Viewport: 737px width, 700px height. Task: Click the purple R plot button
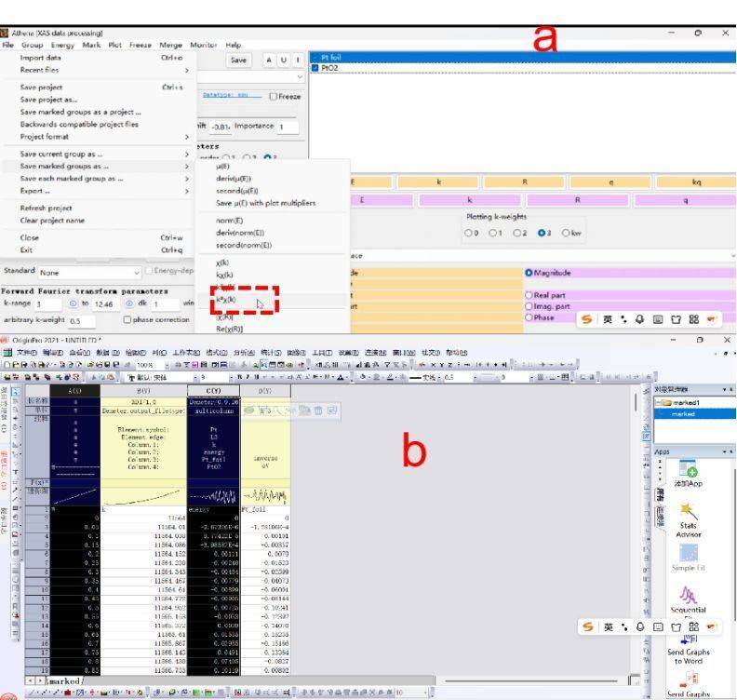pyautogui.click(x=577, y=197)
